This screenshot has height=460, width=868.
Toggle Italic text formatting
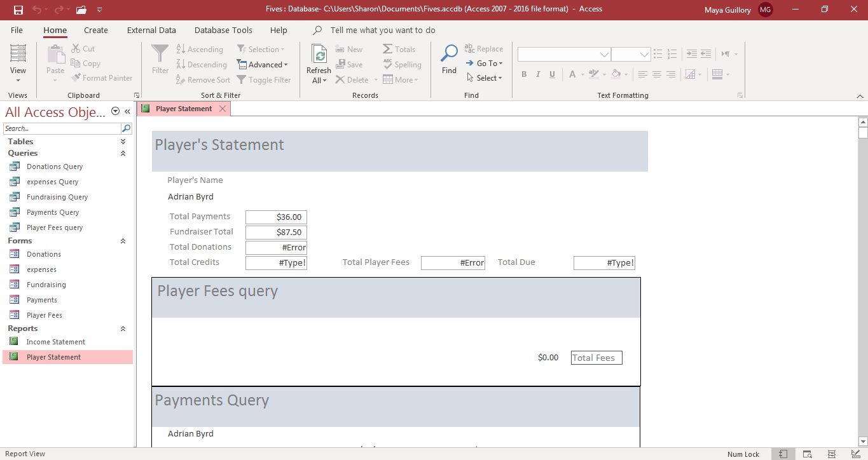click(538, 74)
